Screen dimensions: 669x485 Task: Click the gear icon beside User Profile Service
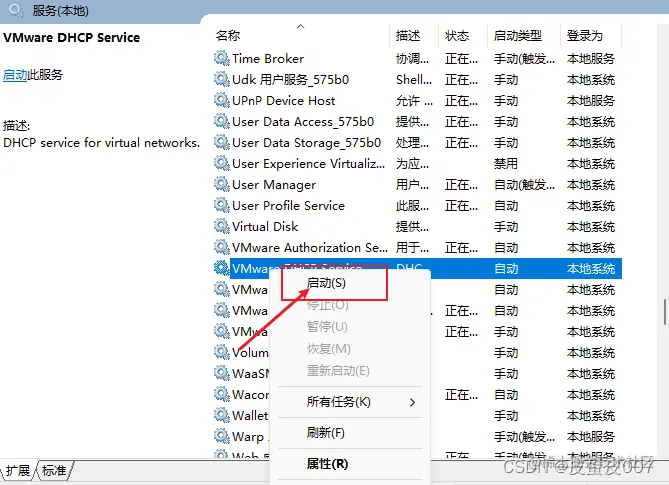pyautogui.click(x=221, y=205)
